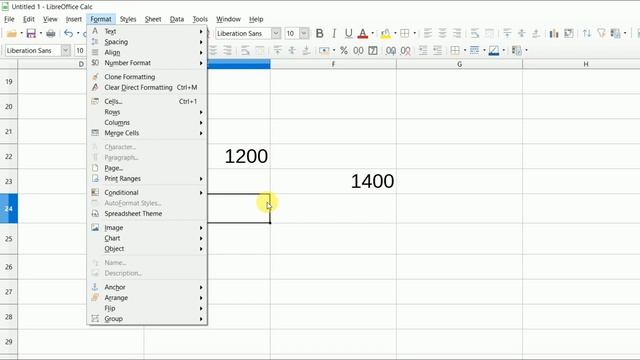This screenshot has height=360, width=640.
Task: Toggle Underline formatting
Action: click(x=349, y=33)
